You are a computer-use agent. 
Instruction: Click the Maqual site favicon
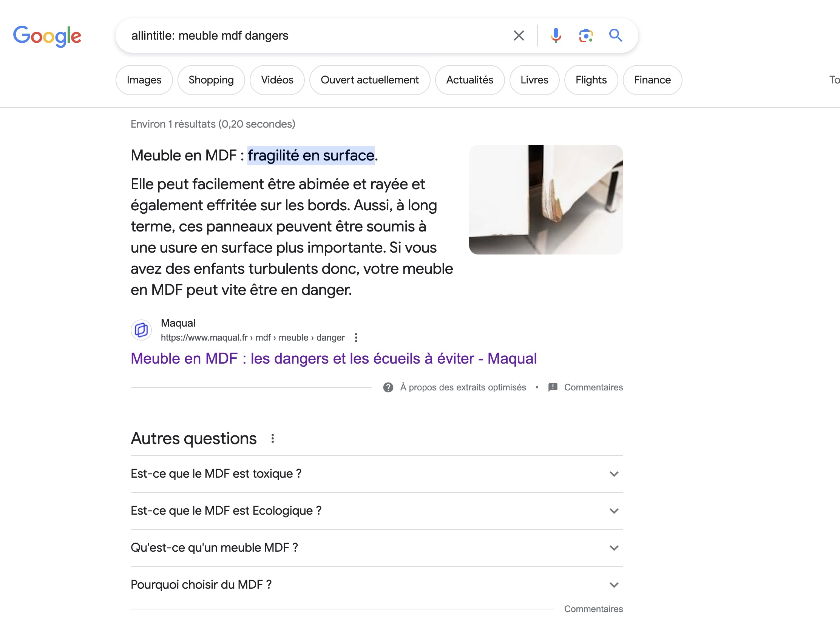point(141,330)
